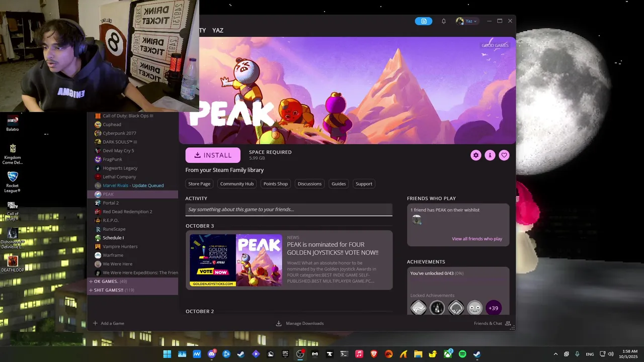
Task: Open the Store Page link
Action: point(199,184)
